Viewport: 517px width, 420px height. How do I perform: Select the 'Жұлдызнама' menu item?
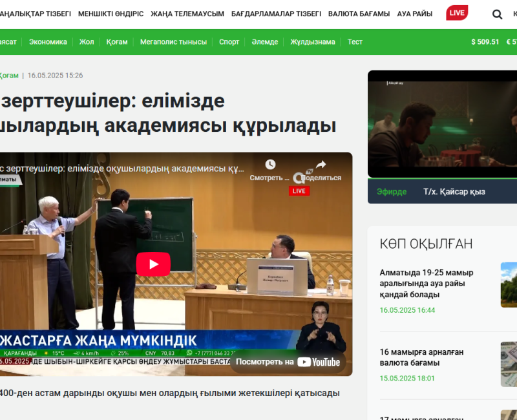[x=312, y=42]
